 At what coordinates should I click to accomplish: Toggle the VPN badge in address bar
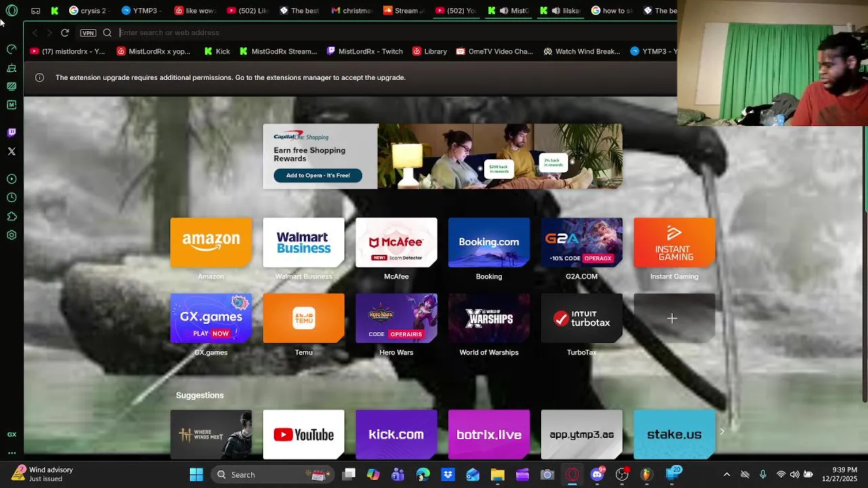[x=88, y=33]
